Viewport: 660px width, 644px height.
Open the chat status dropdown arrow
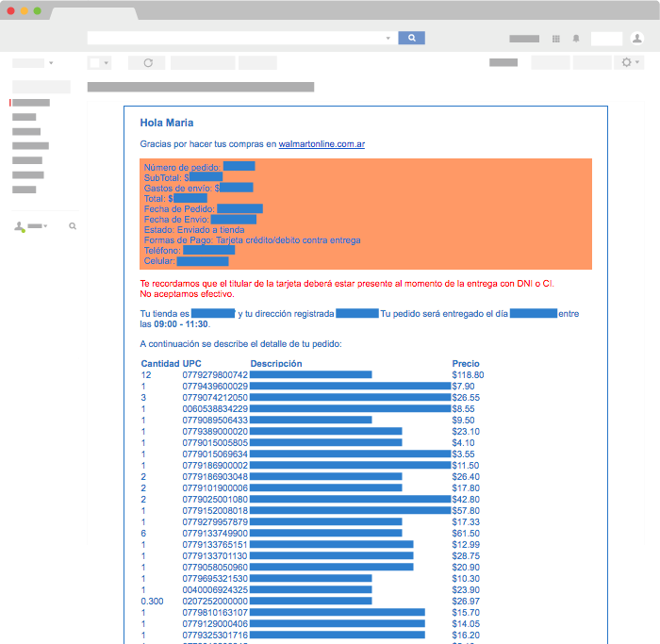(x=45, y=226)
